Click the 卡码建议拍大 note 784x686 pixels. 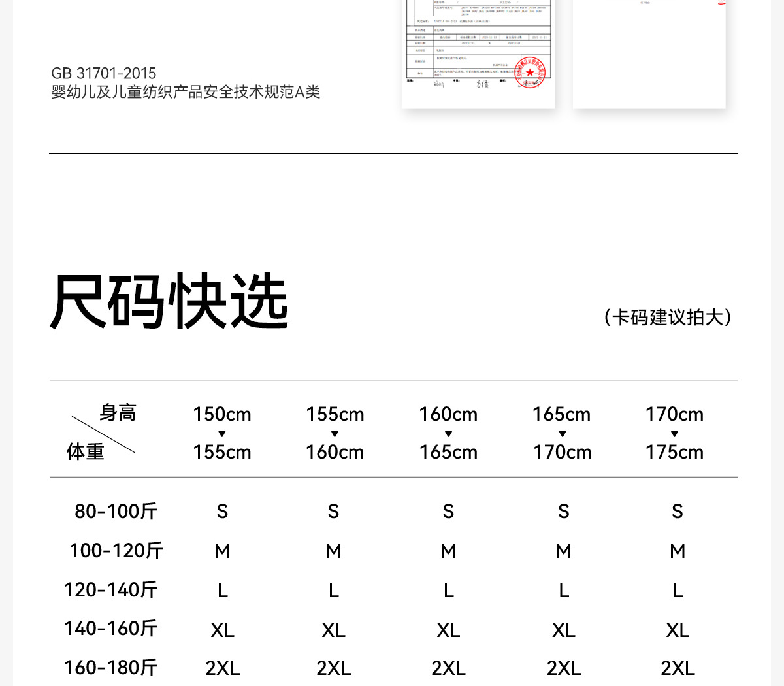(x=667, y=318)
